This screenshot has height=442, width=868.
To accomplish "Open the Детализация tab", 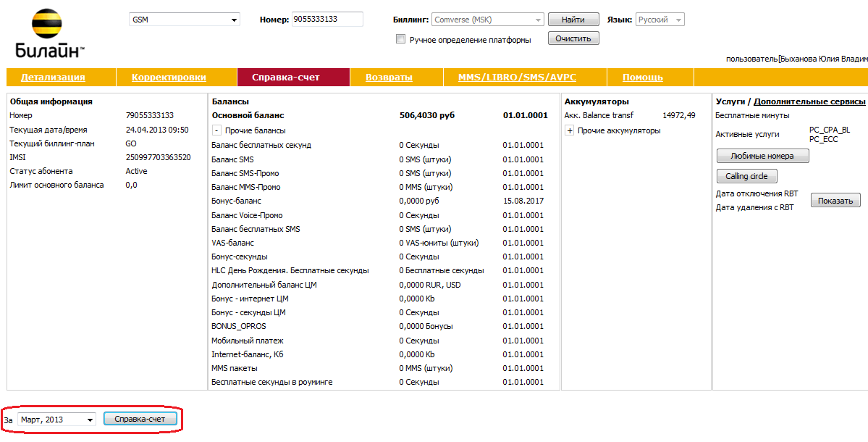I will (x=53, y=77).
